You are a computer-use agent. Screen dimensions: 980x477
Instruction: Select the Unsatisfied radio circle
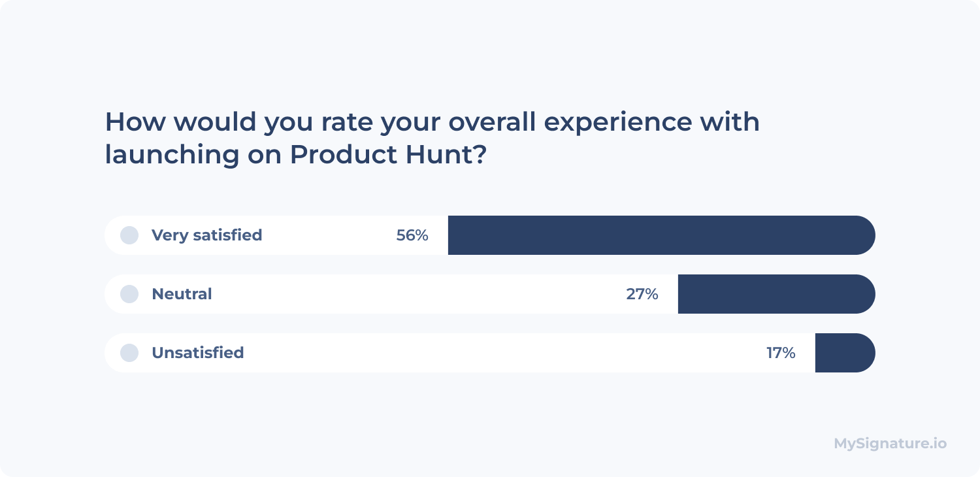[129, 353]
